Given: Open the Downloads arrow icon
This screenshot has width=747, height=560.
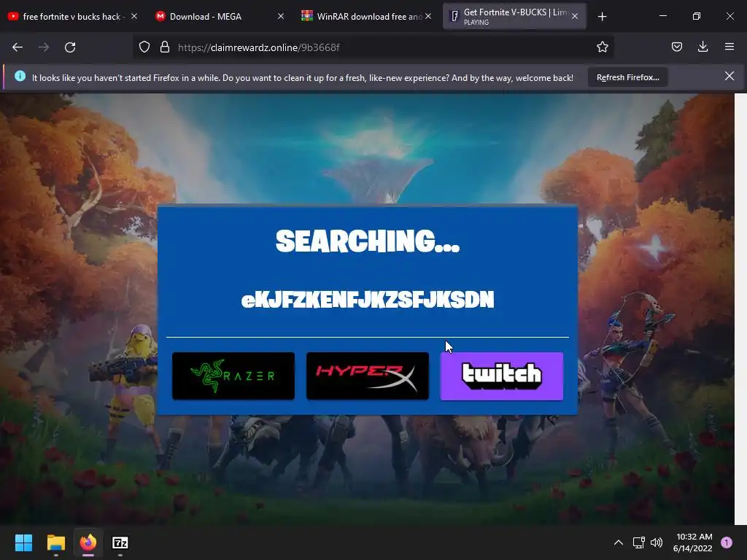Looking at the screenshot, I should [x=703, y=47].
